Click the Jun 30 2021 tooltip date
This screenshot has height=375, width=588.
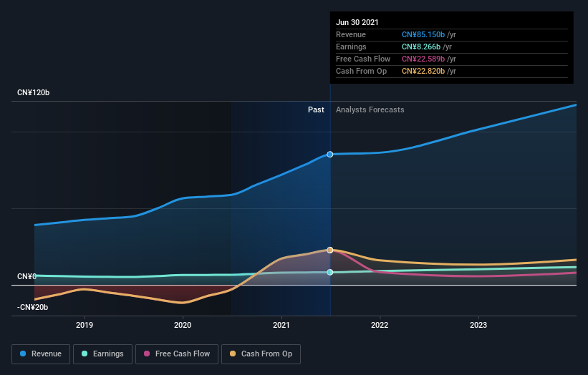click(x=357, y=22)
